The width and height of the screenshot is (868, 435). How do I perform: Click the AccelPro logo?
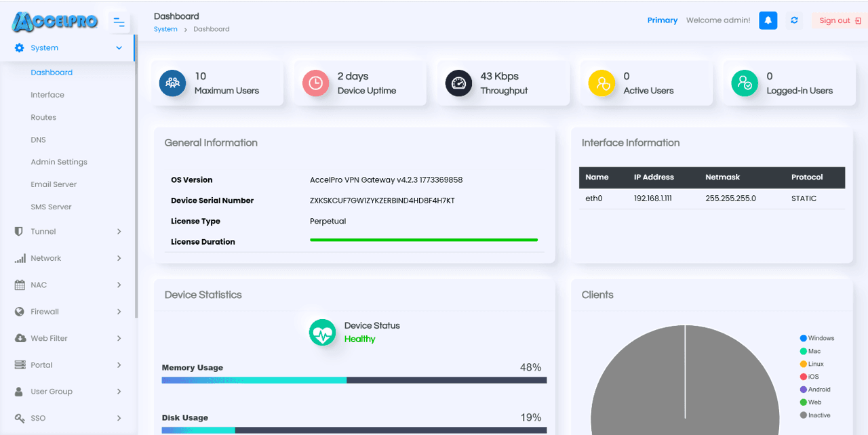pyautogui.click(x=55, y=22)
